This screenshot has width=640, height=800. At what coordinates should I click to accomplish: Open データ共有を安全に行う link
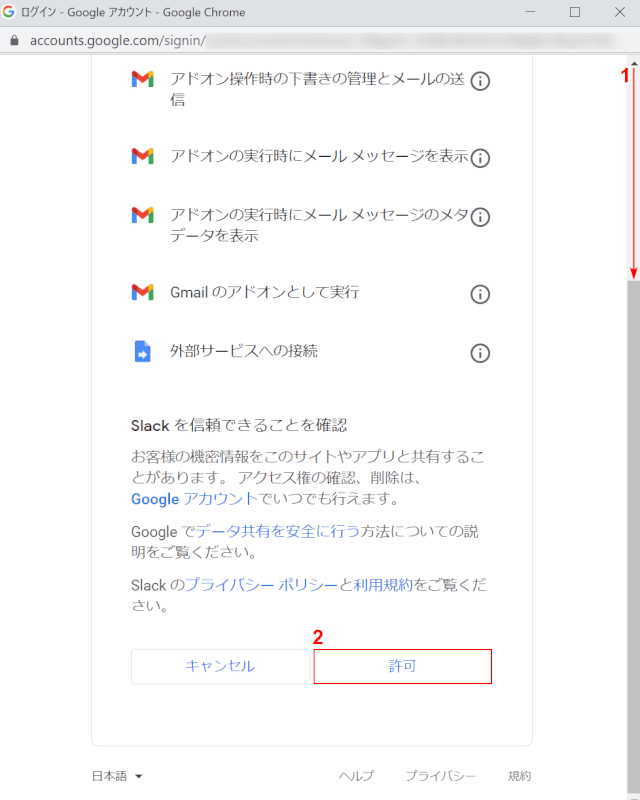click(278, 532)
